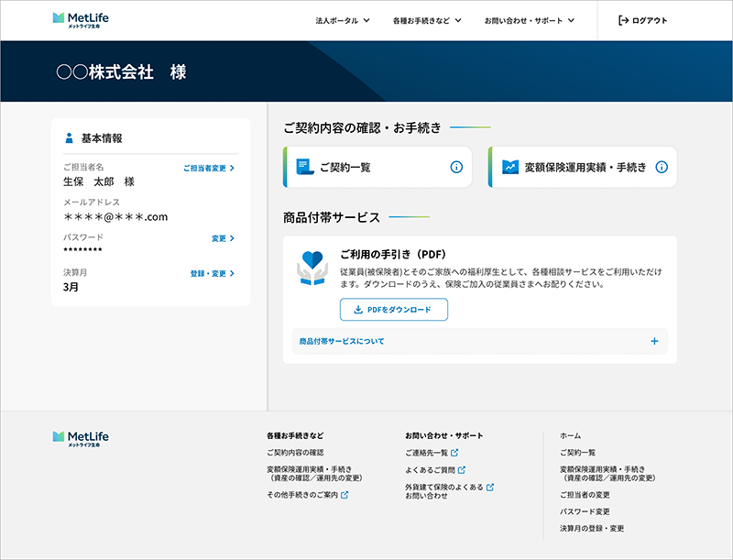
Task: Click footer link ご契約内容の確認
Action: click(x=295, y=453)
